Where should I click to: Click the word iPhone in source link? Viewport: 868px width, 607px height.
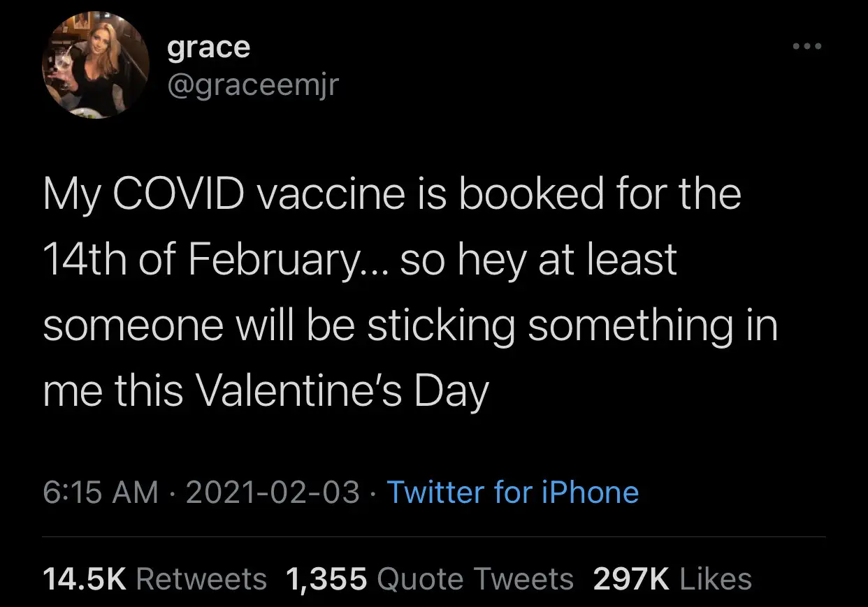click(591, 492)
